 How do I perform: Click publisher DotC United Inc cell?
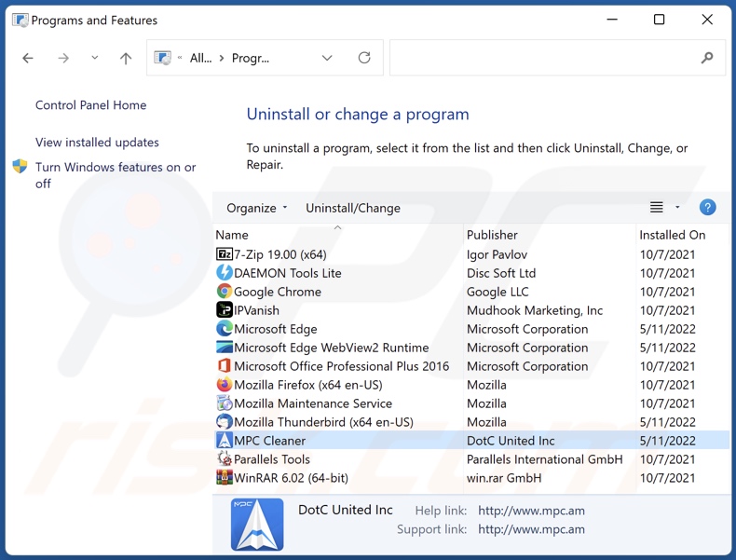pos(511,441)
